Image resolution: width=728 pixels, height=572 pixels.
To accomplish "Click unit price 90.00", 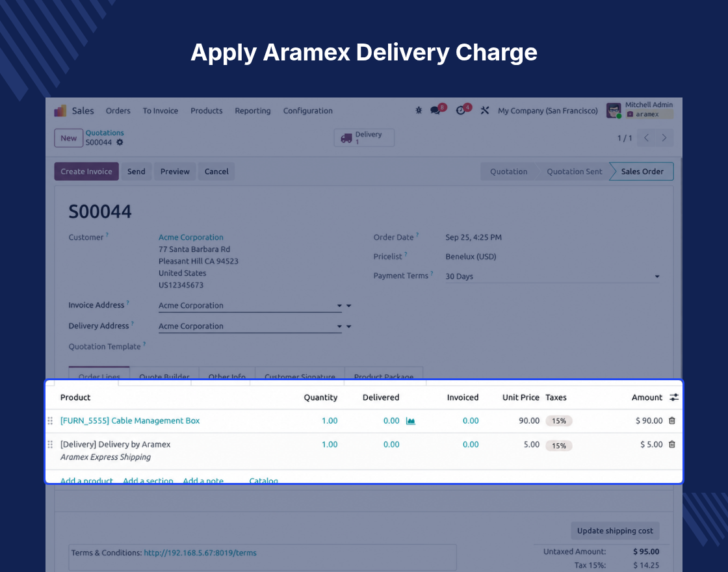I will 529,421.
